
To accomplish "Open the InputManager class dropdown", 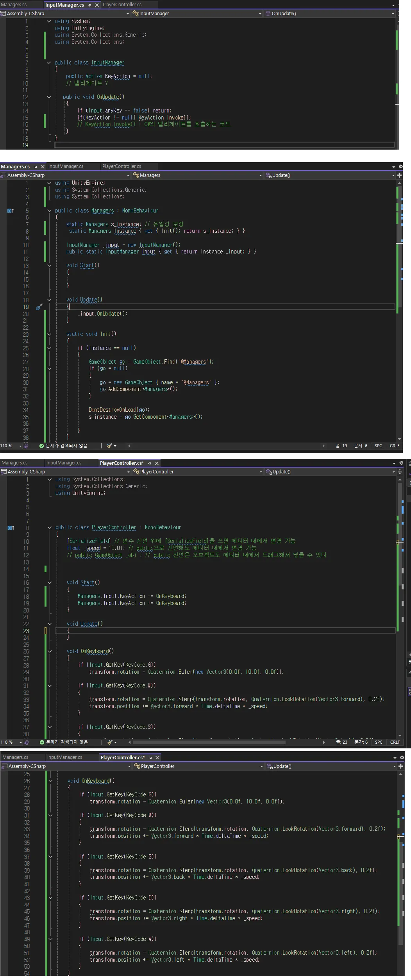I will click(197, 14).
